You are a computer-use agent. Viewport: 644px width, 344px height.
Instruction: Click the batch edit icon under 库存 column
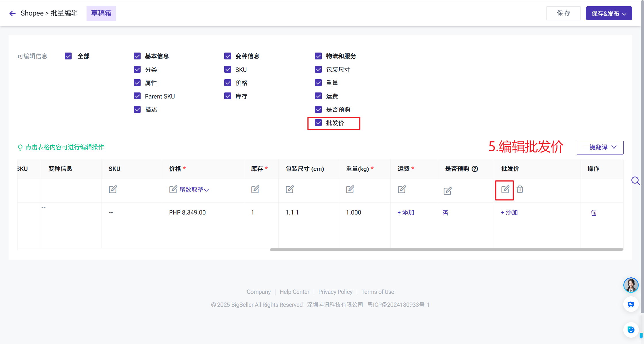coord(255,190)
